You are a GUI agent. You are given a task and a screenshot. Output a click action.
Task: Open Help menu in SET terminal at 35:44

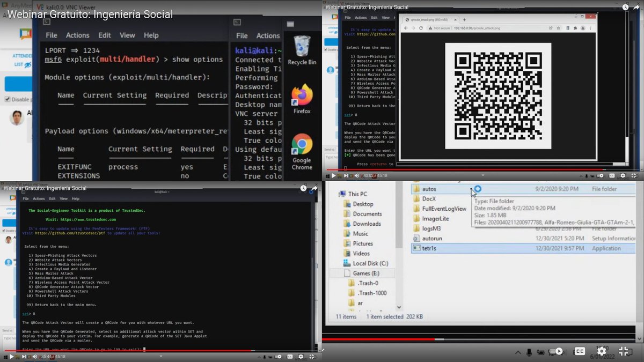76,198
